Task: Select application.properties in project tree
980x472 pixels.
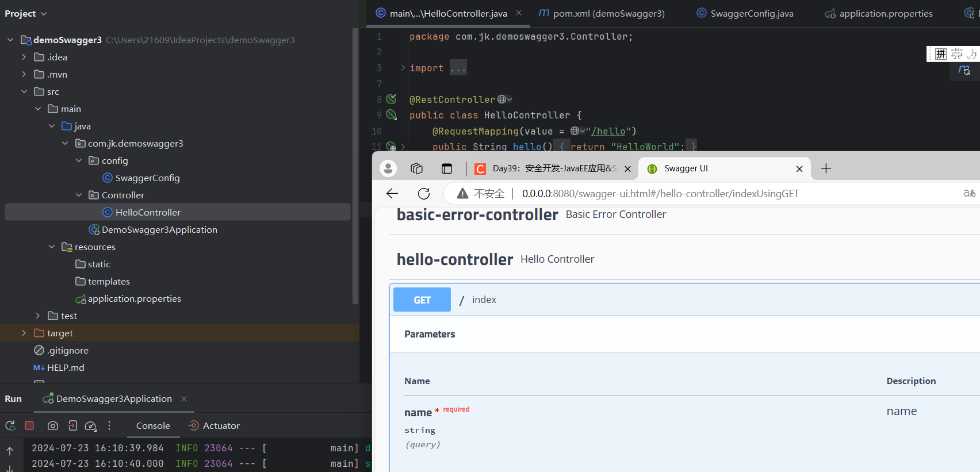Action: 128,298
